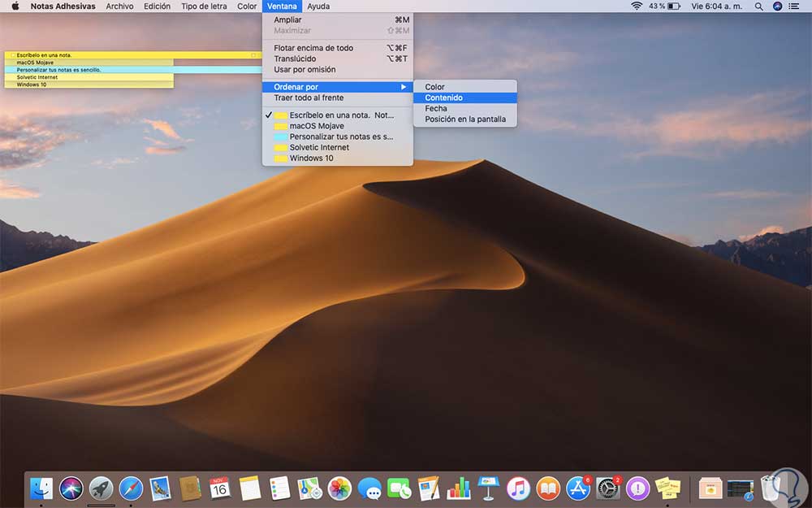Open System Preferences gear icon

click(x=608, y=488)
